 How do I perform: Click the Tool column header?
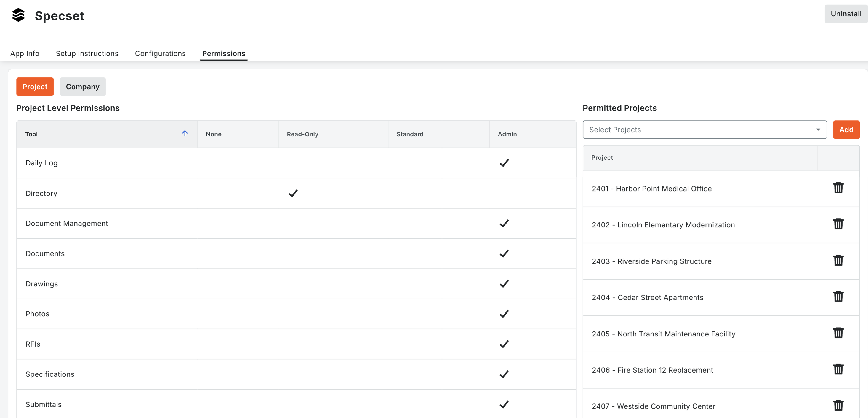click(x=106, y=134)
